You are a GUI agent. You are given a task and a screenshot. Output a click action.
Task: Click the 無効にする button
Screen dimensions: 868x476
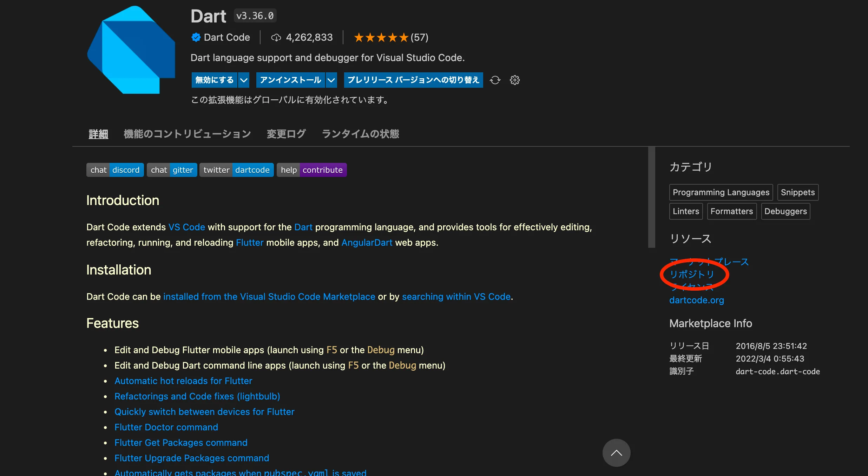click(213, 80)
